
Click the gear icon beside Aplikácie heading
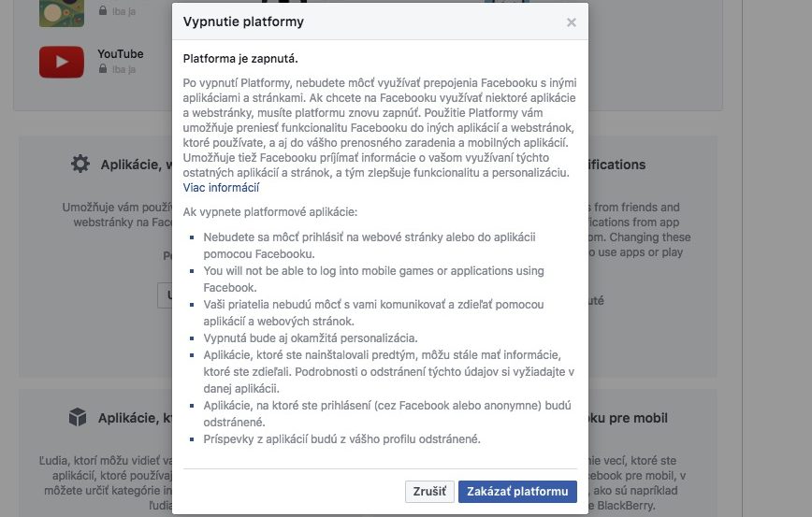point(80,164)
